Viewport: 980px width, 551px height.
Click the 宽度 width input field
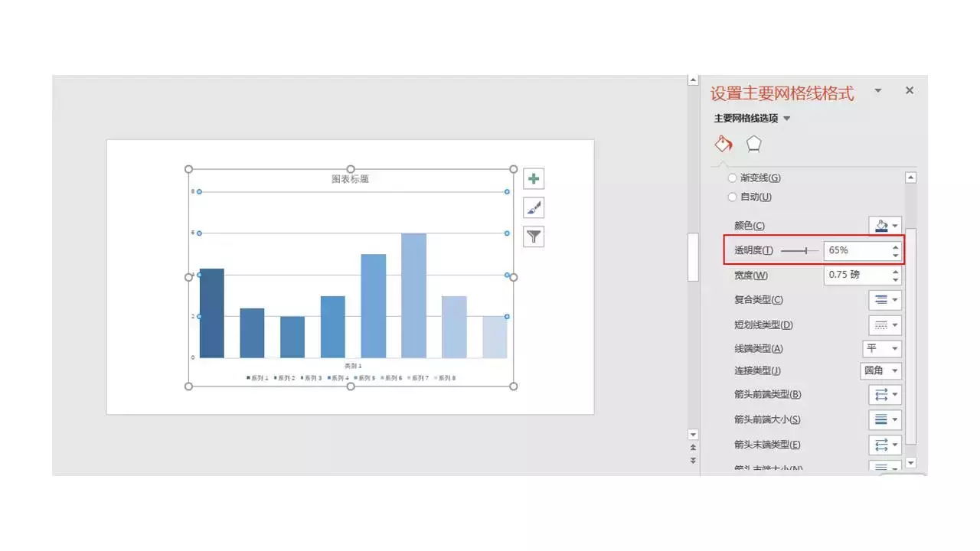click(857, 275)
